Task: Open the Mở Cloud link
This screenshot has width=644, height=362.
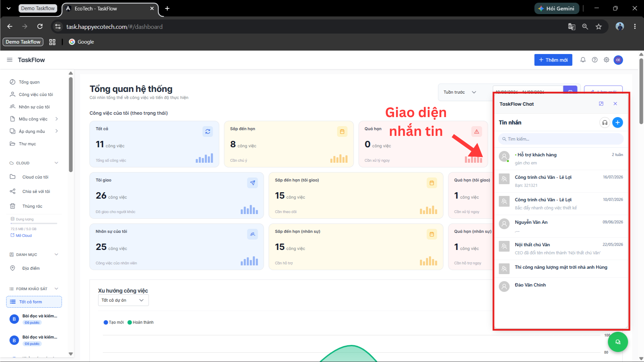Action: pos(21,236)
